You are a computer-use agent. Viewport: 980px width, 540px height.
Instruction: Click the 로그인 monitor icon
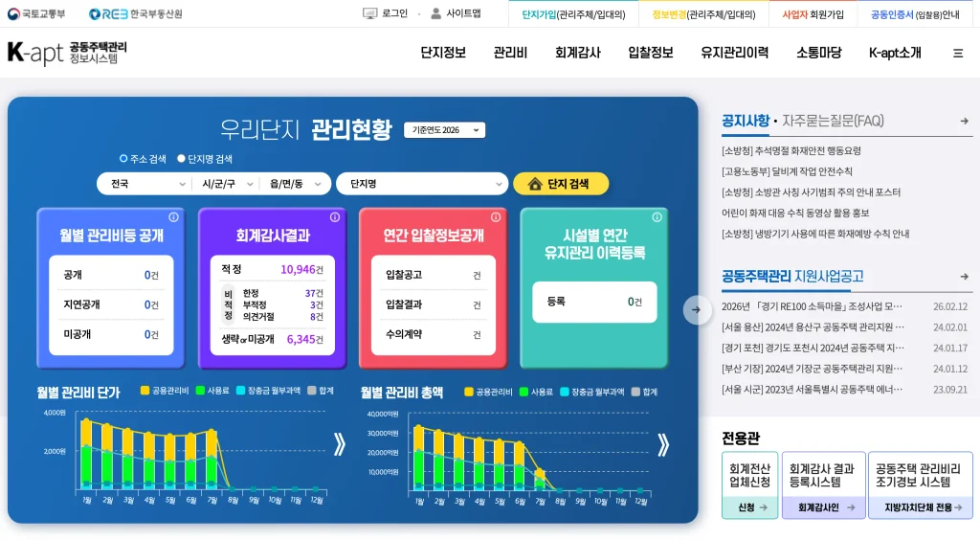pos(370,13)
